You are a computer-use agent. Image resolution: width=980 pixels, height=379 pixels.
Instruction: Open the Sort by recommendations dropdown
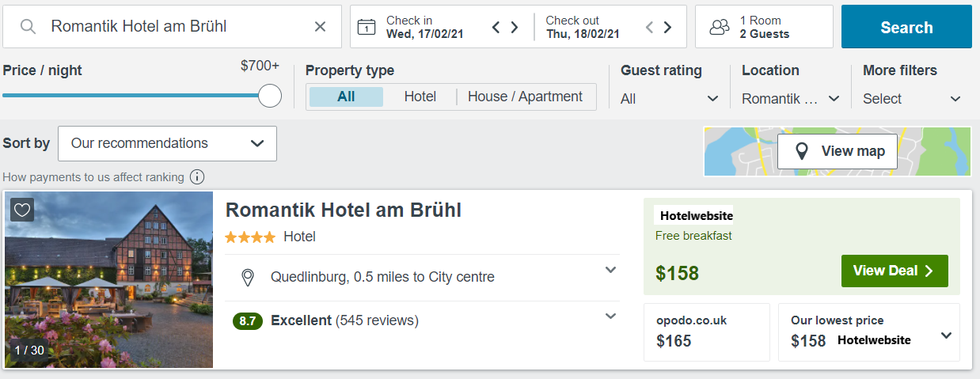[x=167, y=143]
